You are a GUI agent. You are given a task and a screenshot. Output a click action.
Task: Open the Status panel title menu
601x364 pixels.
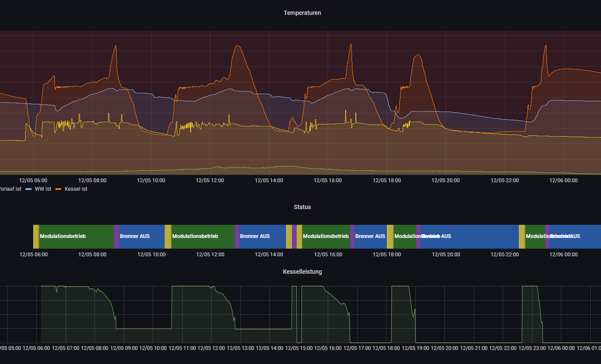coord(302,207)
